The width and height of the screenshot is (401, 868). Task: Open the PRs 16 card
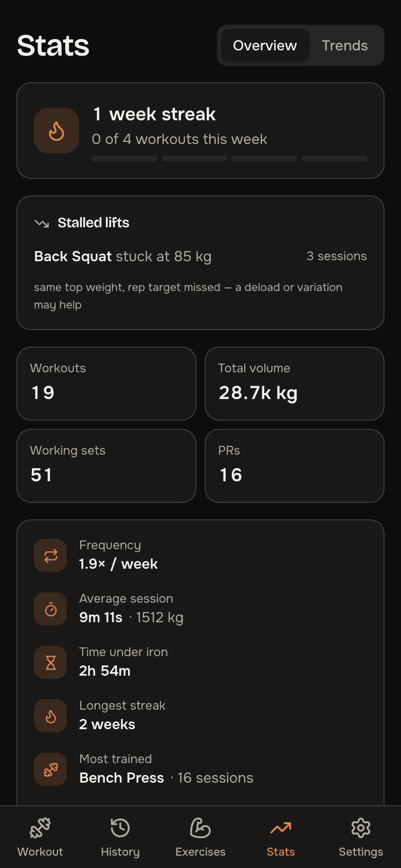pyautogui.click(x=295, y=466)
